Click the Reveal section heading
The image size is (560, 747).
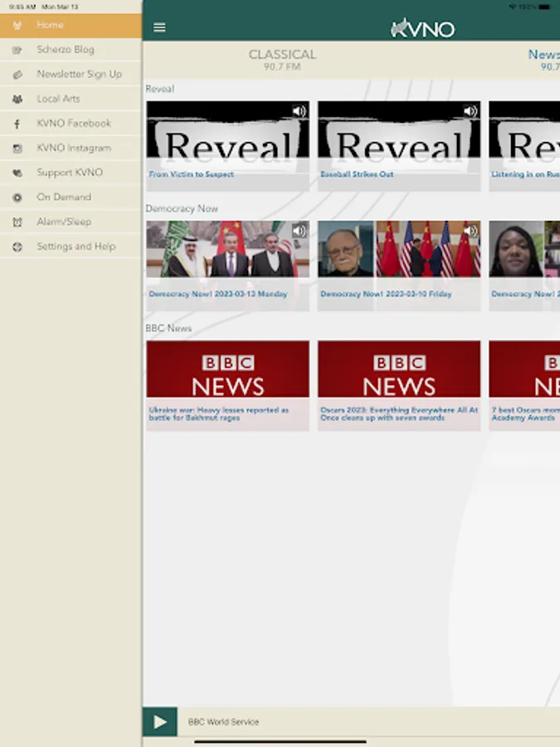tap(160, 89)
